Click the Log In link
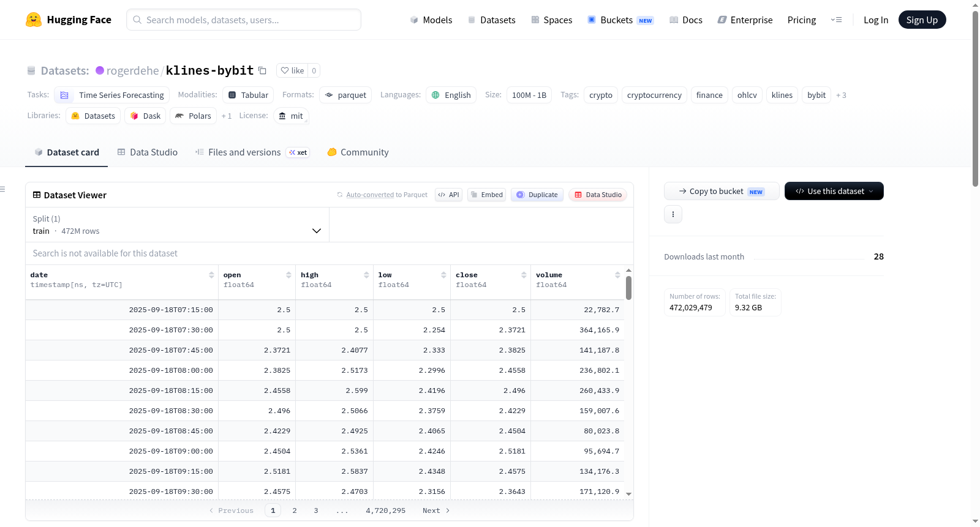980x527 pixels. tap(876, 20)
